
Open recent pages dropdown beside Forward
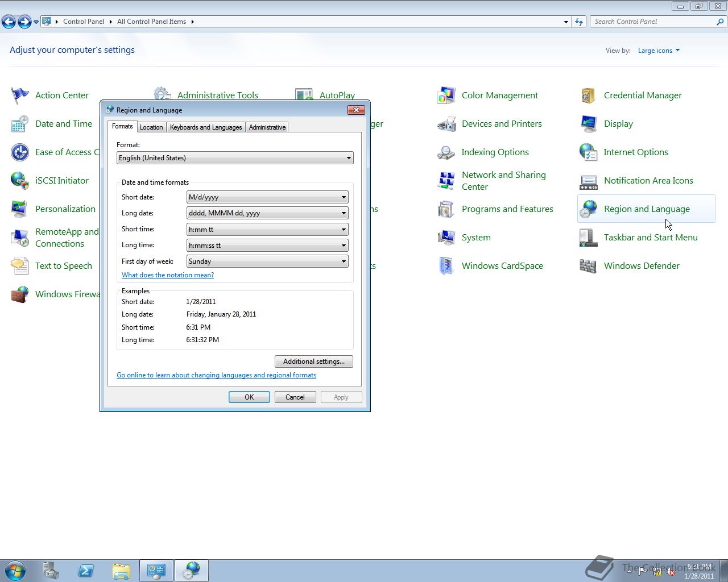tap(36, 22)
